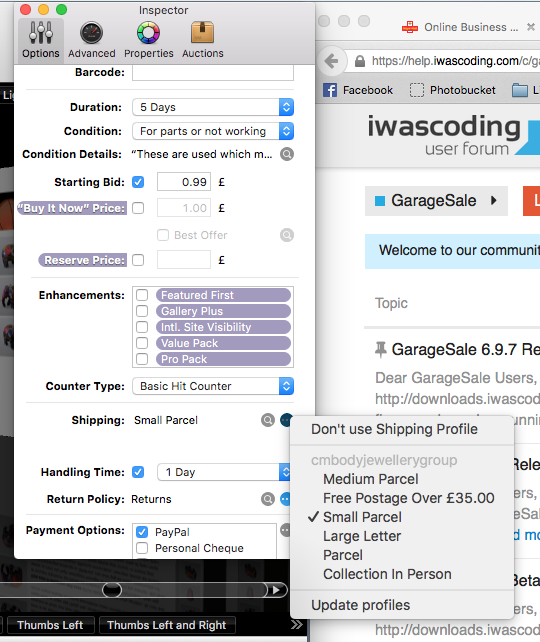The image size is (540, 642).
Task: Open the GarageSale category dropdown
Action: [436, 201]
